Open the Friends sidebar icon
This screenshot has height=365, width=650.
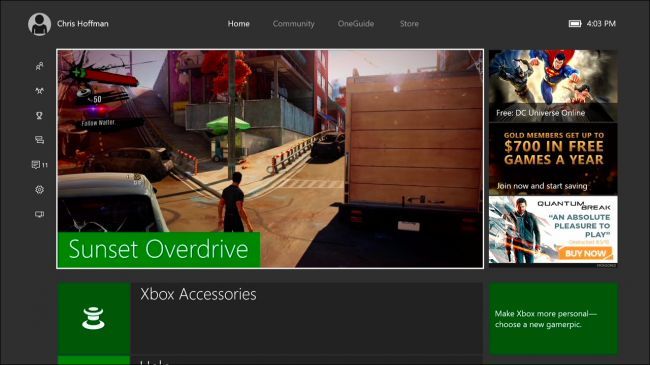point(39,66)
